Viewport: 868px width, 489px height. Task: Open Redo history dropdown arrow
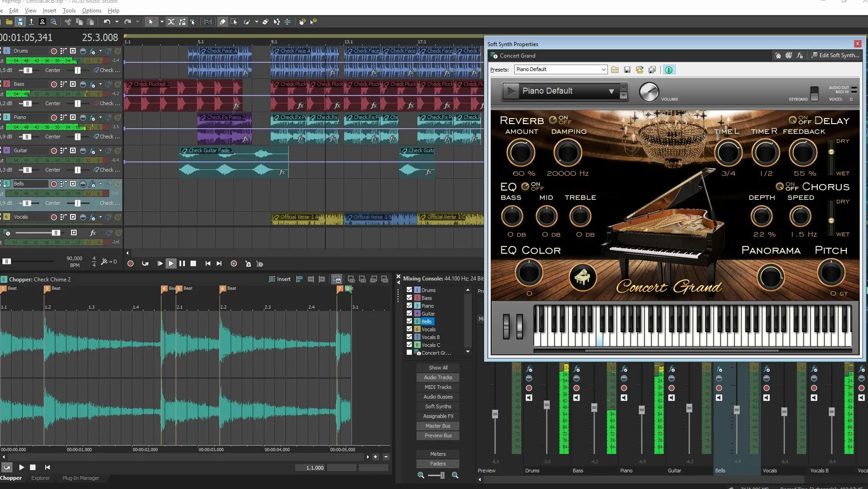(x=137, y=22)
